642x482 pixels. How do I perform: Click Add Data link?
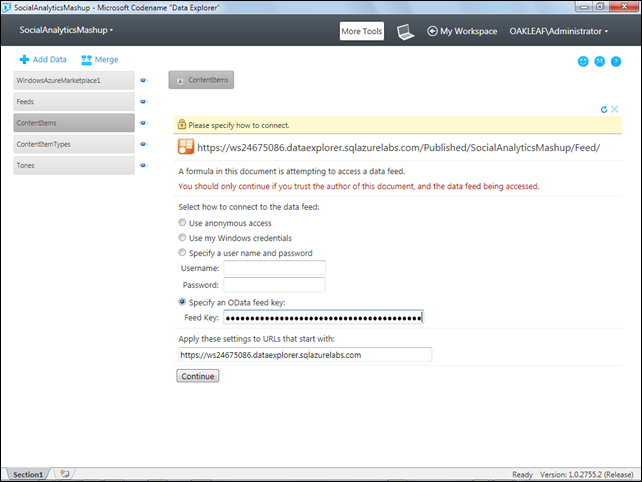[x=50, y=59]
